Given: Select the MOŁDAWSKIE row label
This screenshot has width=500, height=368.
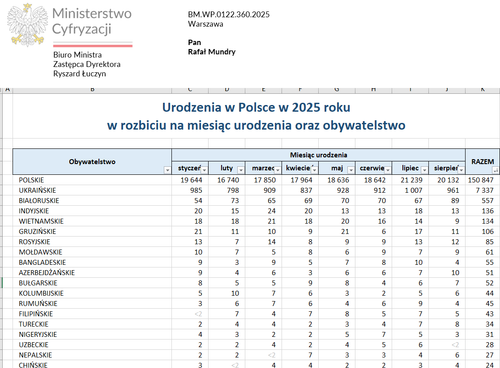Looking at the screenshot, I should pos(40,252).
